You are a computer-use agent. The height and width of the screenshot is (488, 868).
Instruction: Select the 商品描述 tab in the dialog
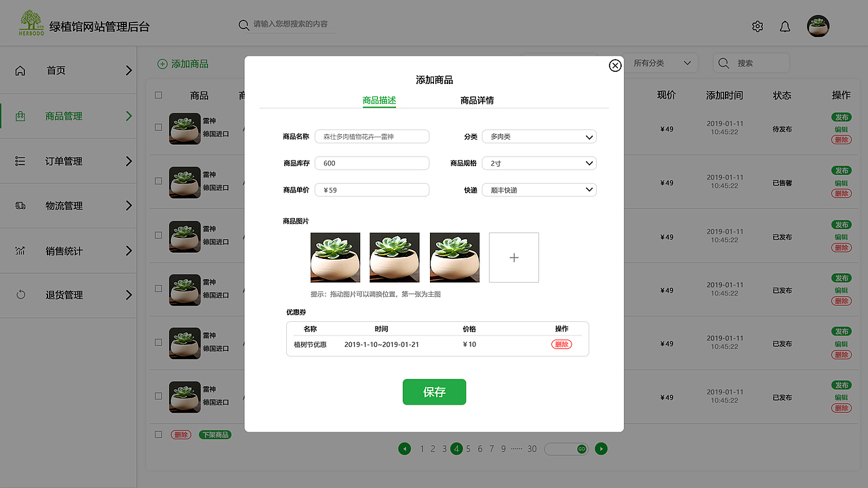coord(380,100)
